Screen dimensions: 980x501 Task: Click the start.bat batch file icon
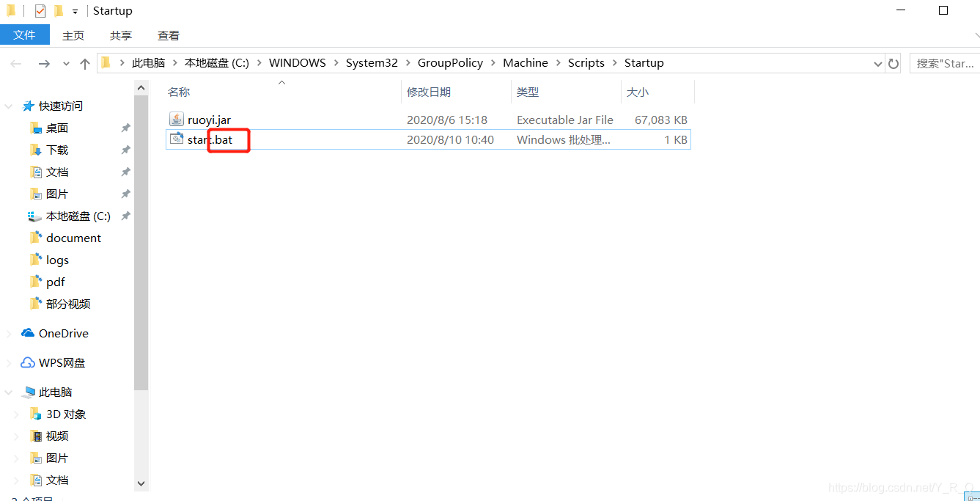point(177,139)
